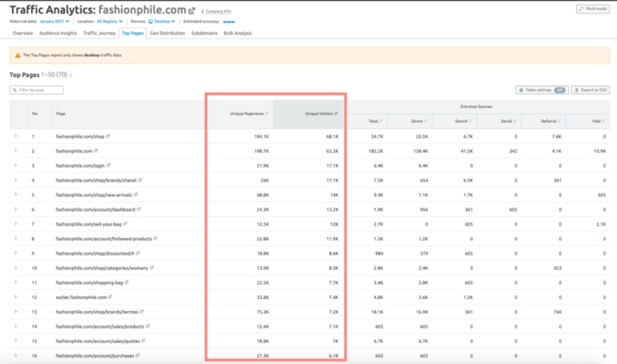Open external link icon for shopping-bag page
Image resolution: width=617 pixels, height=364 pixels.
pos(127,282)
